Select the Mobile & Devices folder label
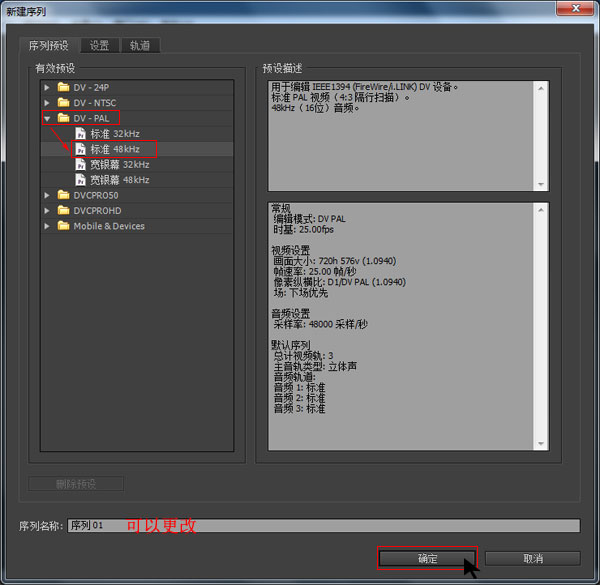 [x=109, y=226]
